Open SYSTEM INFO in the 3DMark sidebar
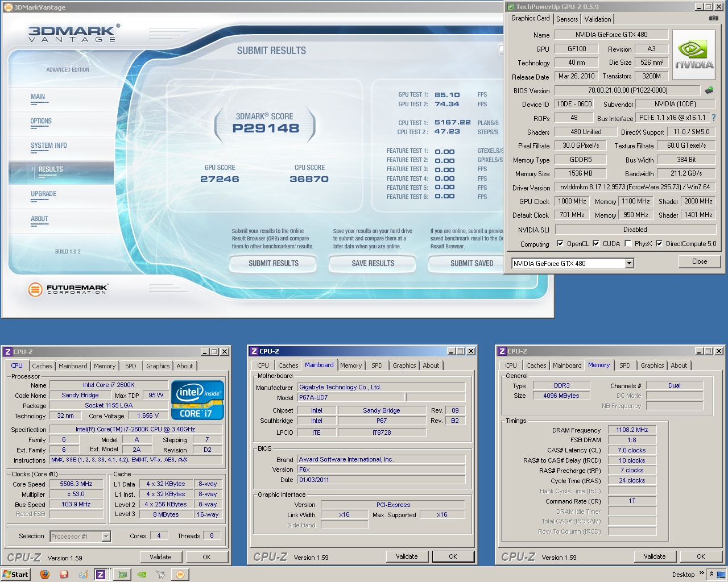The width and height of the screenshot is (728, 582). coord(49,145)
